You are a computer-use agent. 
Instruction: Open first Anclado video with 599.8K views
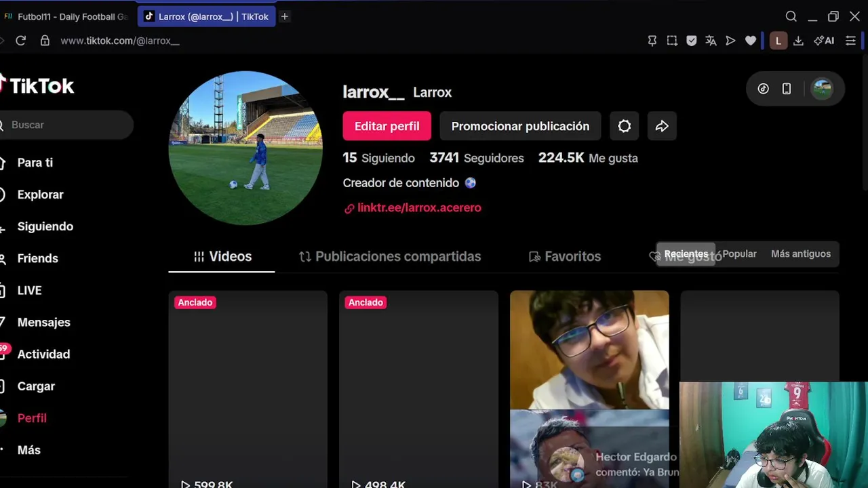[x=248, y=389]
